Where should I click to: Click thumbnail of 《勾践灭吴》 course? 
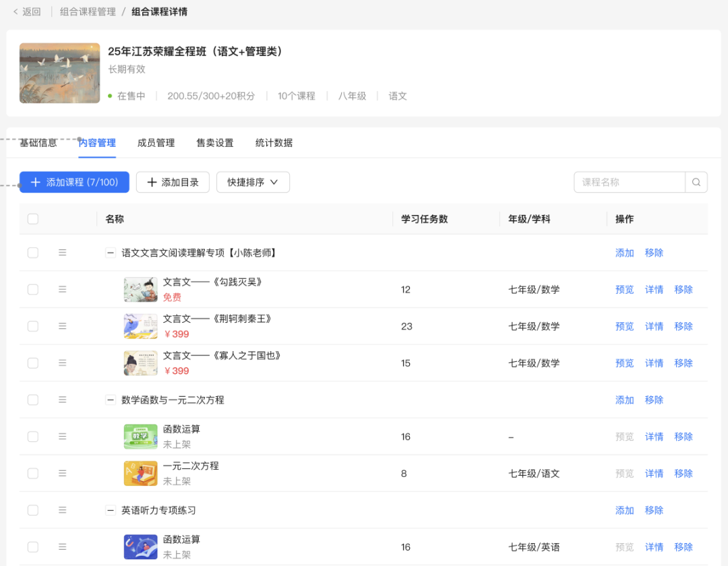[x=141, y=290]
